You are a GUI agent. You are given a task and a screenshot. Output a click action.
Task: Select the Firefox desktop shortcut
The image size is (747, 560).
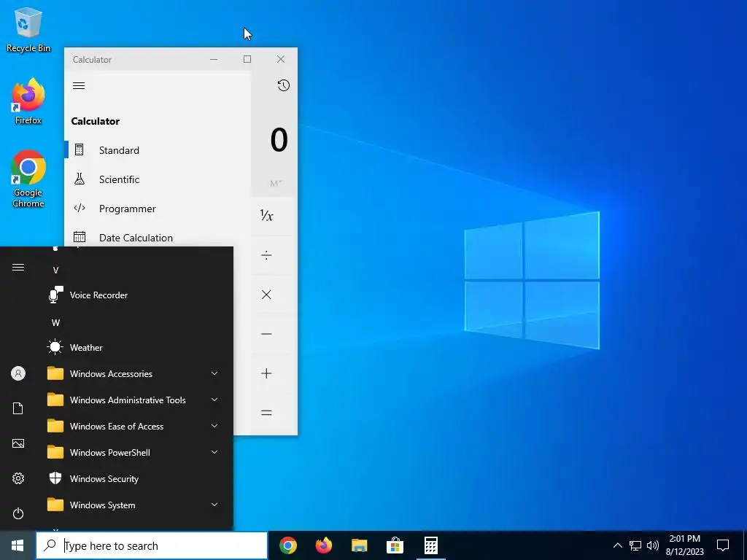tap(28, 102)
